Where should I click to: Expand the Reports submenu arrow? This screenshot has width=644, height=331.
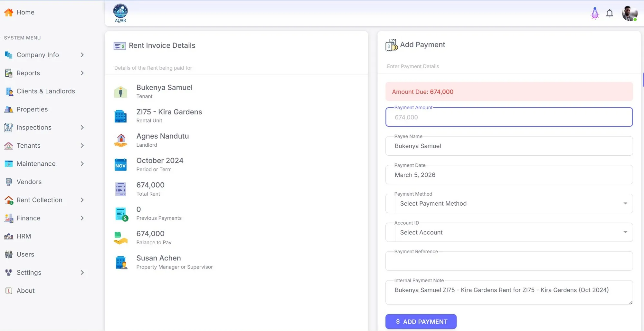82,73
